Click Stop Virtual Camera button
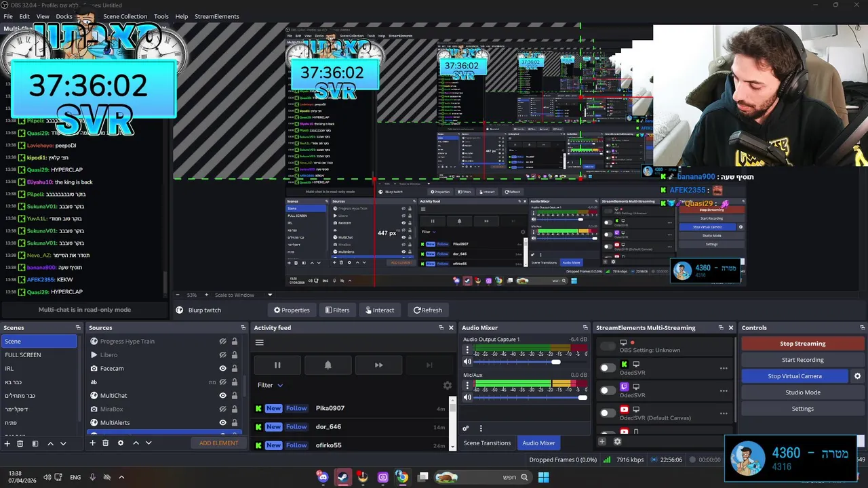The image size is (868, 488). coord(795,376)
